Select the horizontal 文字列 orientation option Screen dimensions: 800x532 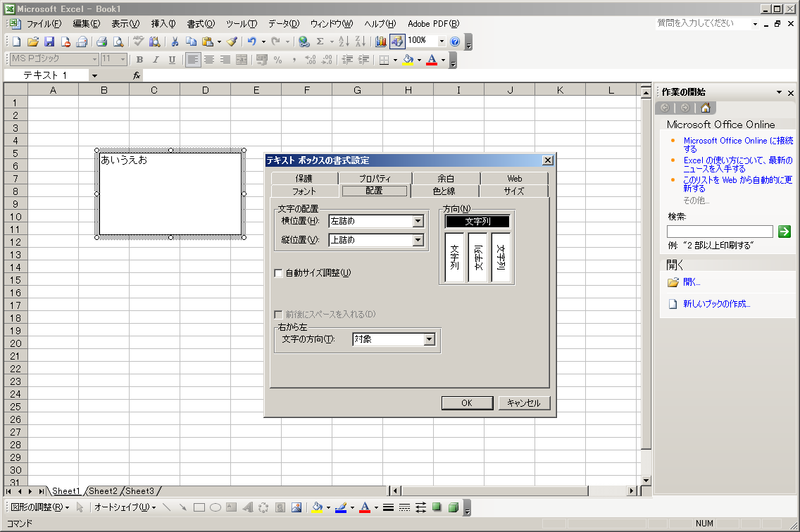point(477,222)
